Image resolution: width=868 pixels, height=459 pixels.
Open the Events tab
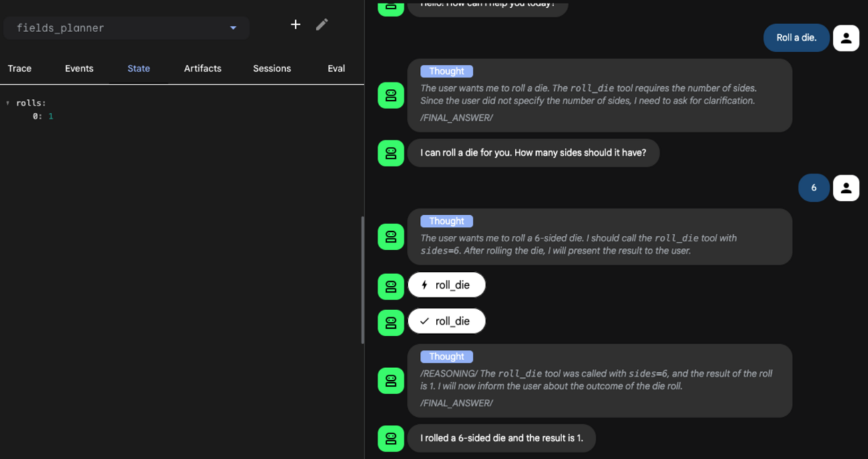[79, 68]
